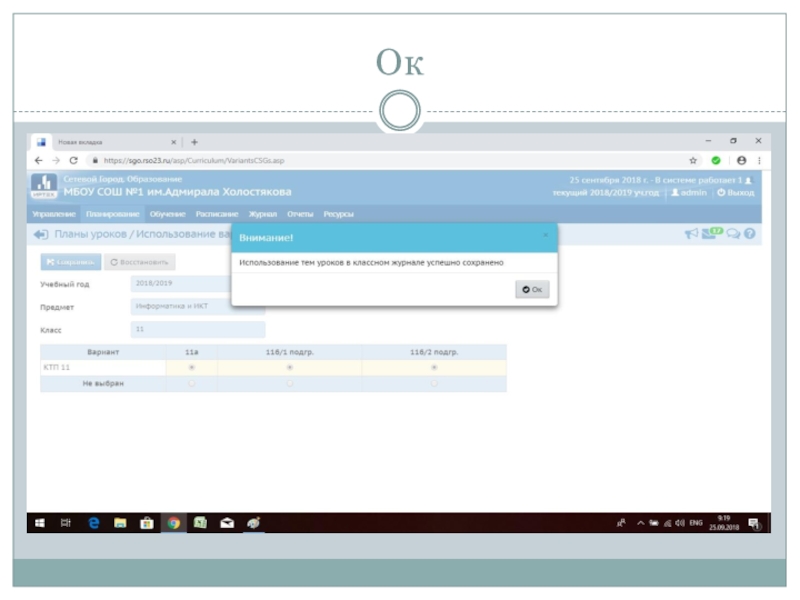Viewport: 800px width, 600px height.
Task: Click the taskbar clock 9:19
Action: point(723,523)
